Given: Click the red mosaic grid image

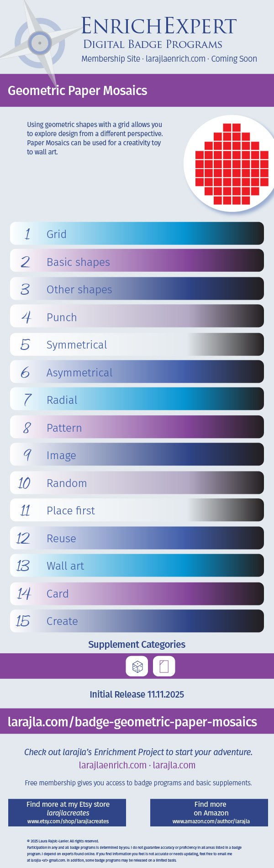Looking at the screenshot, I should coord(232,164).
